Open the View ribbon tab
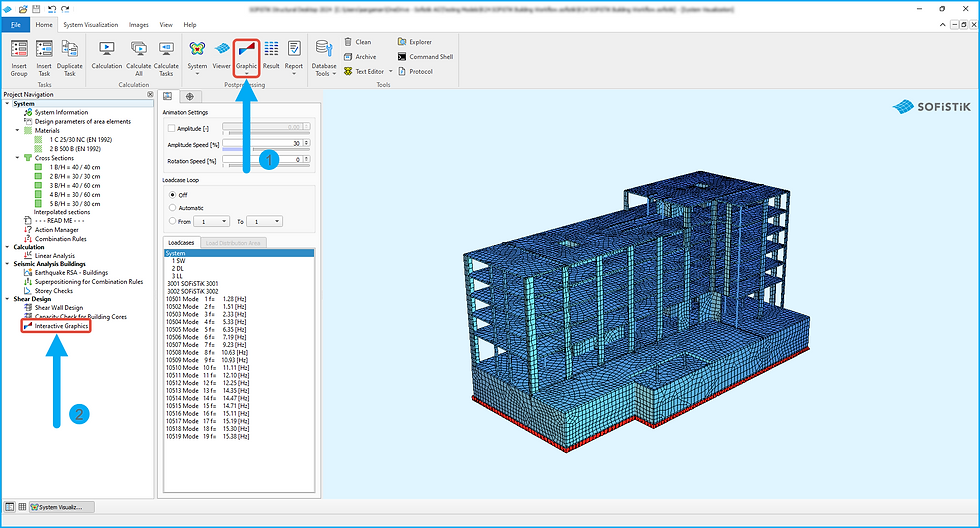Image resolution: width=980 pixels, height=528 pixels. [x=166, y=25]
